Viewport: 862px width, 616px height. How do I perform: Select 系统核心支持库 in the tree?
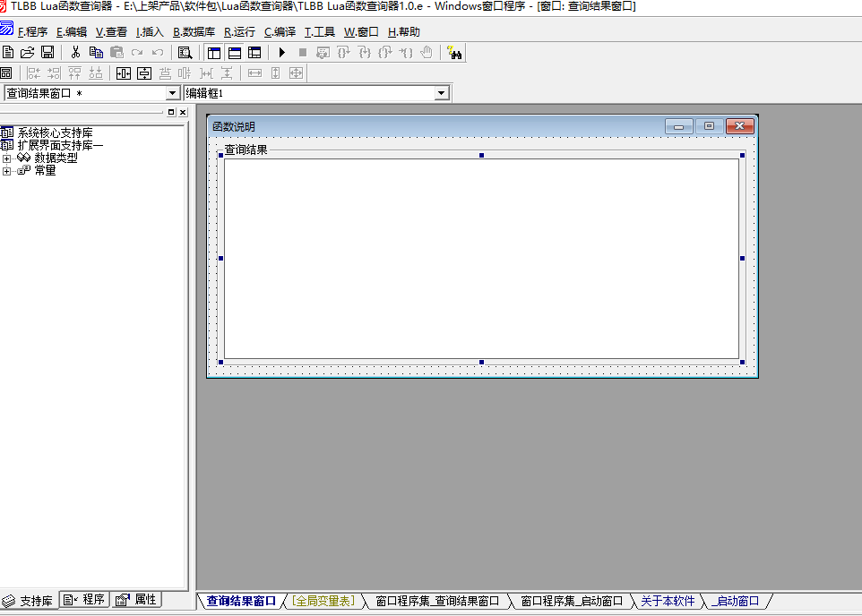(55, 133)
